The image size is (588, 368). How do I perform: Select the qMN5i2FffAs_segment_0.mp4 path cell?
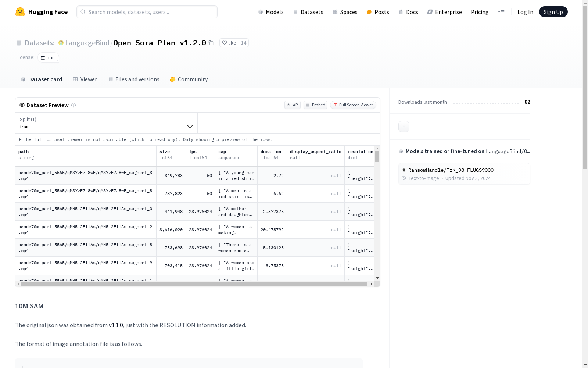pos(86,212)
